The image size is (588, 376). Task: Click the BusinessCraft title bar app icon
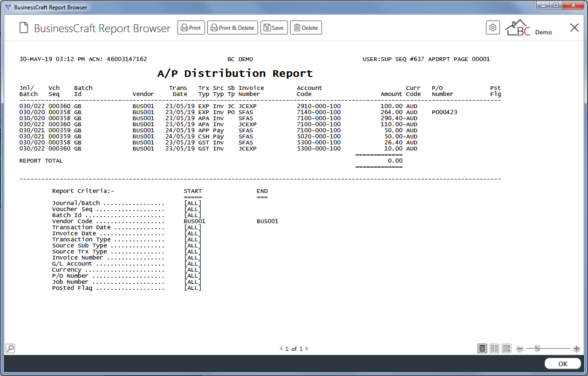pyautogui.click(x=7, y=7)
